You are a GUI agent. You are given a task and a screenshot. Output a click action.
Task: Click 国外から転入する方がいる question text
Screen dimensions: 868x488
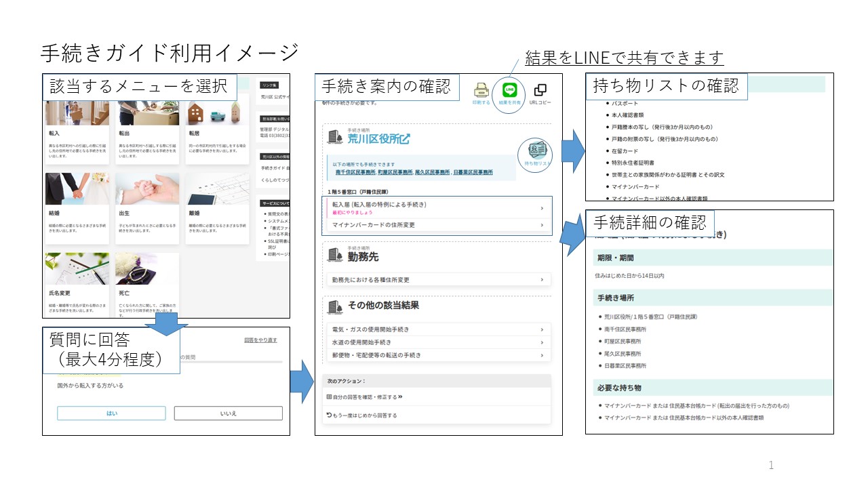(x=90, y=386)
